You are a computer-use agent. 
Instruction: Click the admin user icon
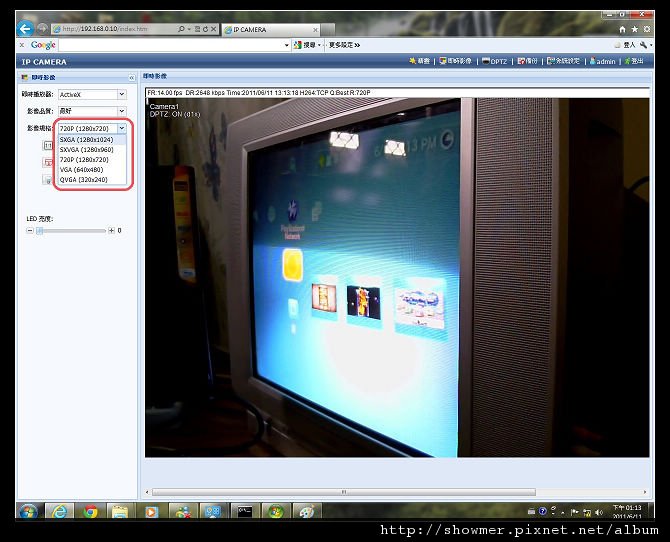(x=593, y=61)
